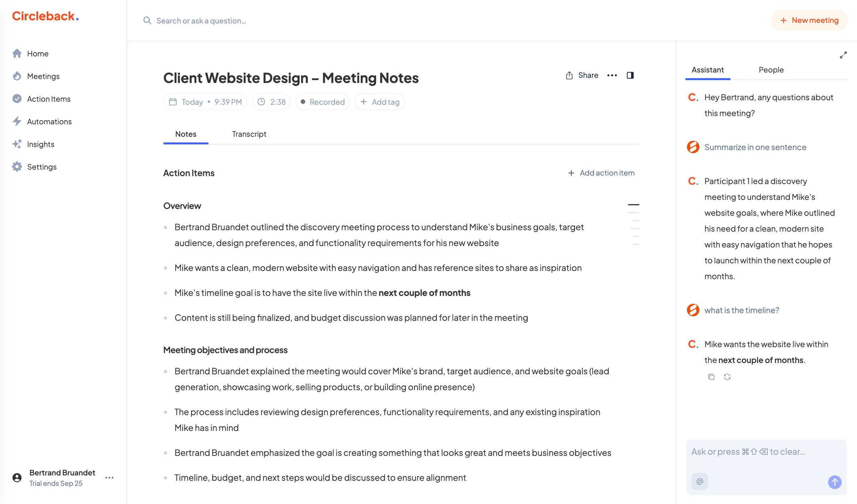Screen dimensions: 857x504
Task: Start a New meeting
Action: [809, 20]
